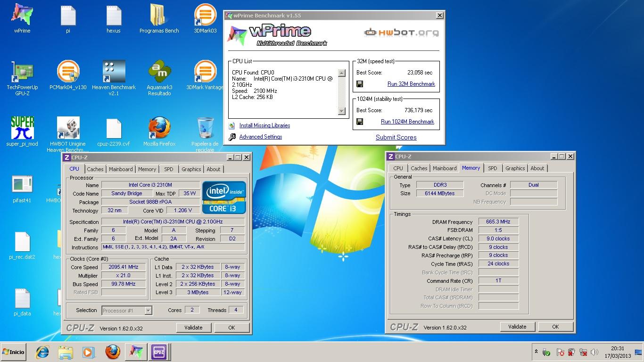Click Validate in left CPU-Z window
Viewport: 644px width, 362px height.
193,328
